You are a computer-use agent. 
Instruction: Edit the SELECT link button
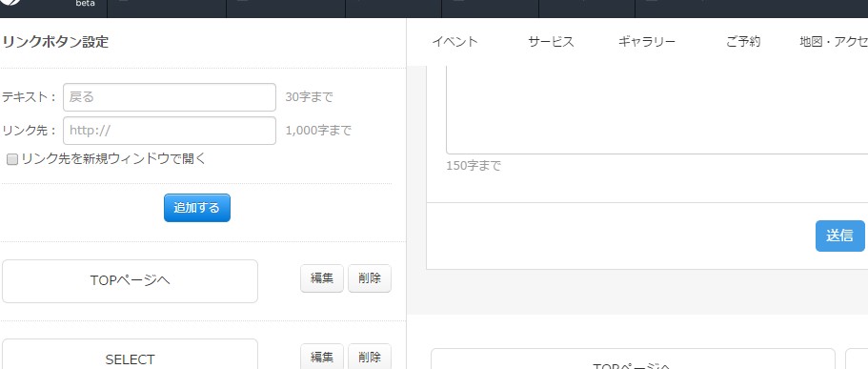[322, 357]
